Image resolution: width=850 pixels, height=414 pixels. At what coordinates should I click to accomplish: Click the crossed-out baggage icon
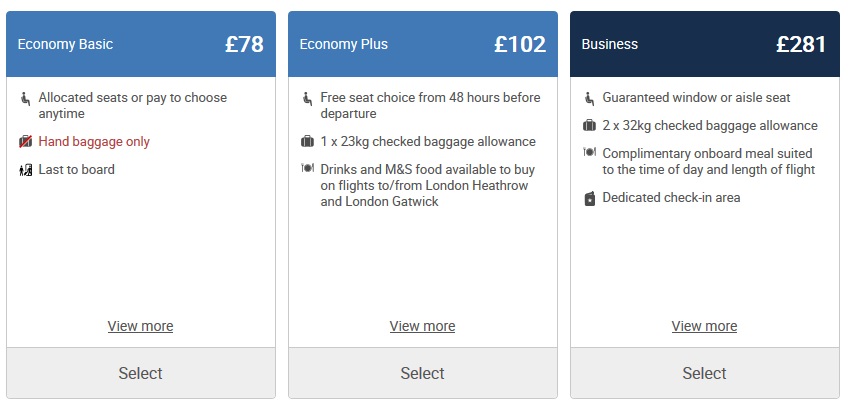(26, 142)
